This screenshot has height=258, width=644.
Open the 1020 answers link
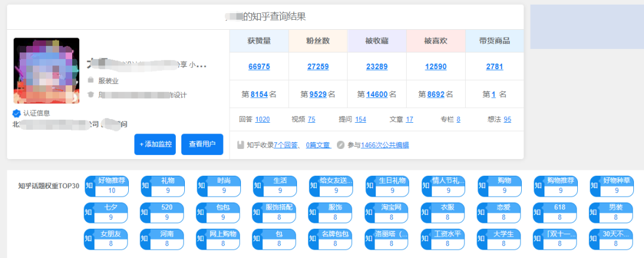(262, 119)
